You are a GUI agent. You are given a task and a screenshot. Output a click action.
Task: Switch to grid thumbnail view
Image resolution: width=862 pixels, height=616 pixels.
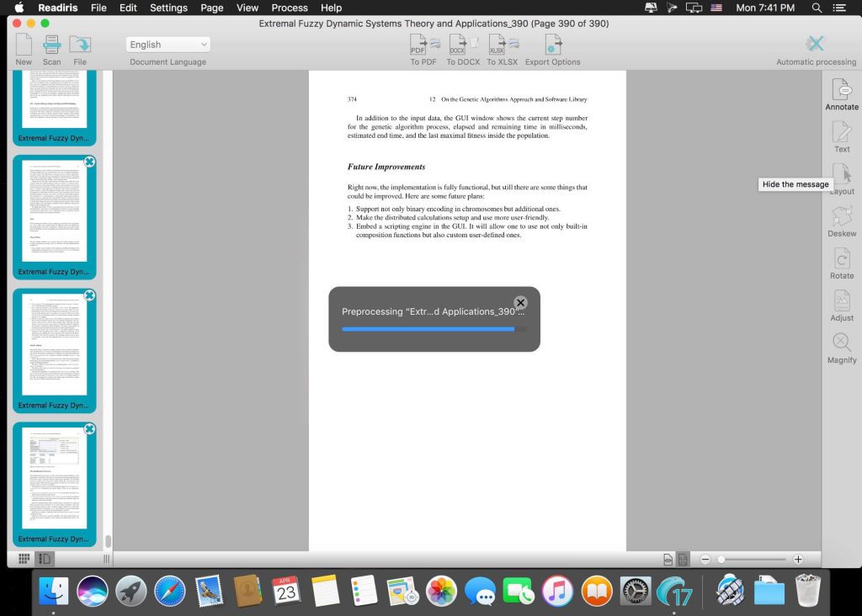(x=24, y=559)
